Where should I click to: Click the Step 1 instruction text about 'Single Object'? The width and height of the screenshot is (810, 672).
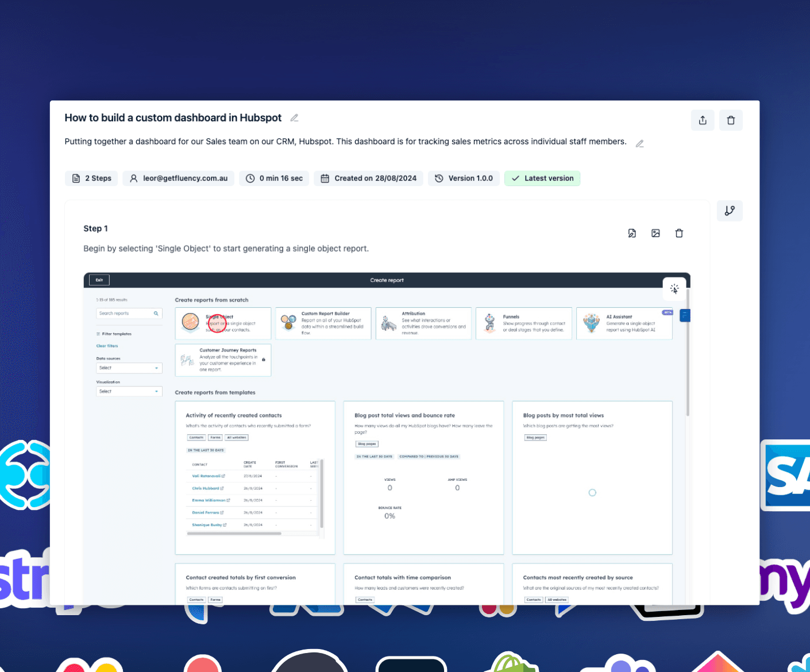coord(226,249)
